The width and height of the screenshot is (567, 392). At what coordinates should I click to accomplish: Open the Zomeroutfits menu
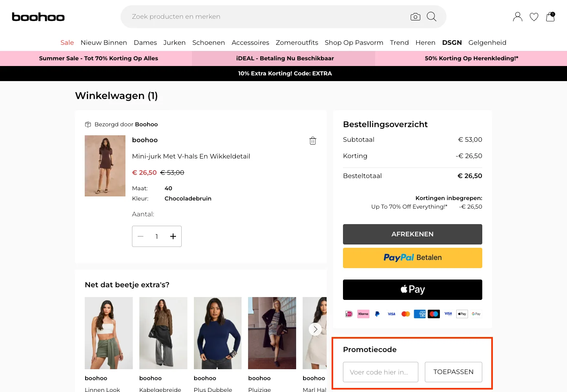297,42
